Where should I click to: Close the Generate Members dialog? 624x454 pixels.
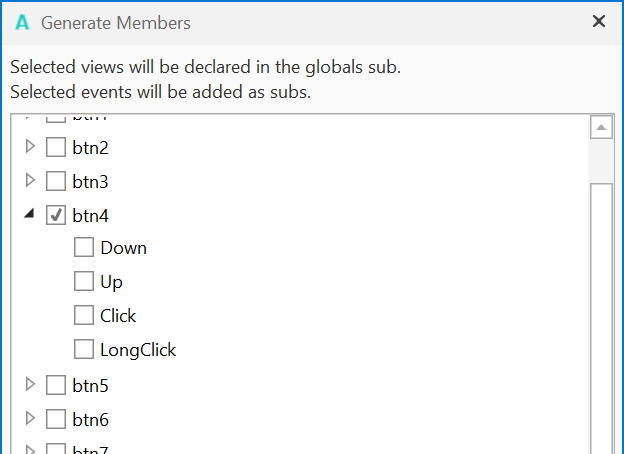599,21
